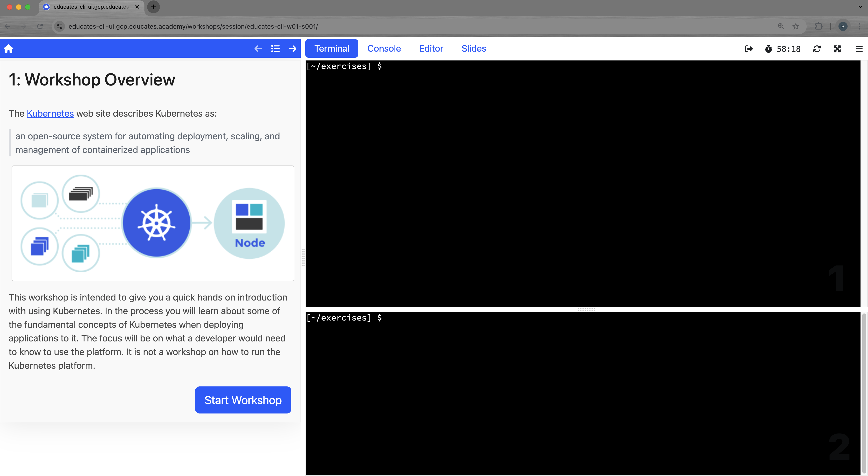Viewport: 868px width, 476px height.
Task: Go to previous workshop page arrow
Action: point(258,49)
